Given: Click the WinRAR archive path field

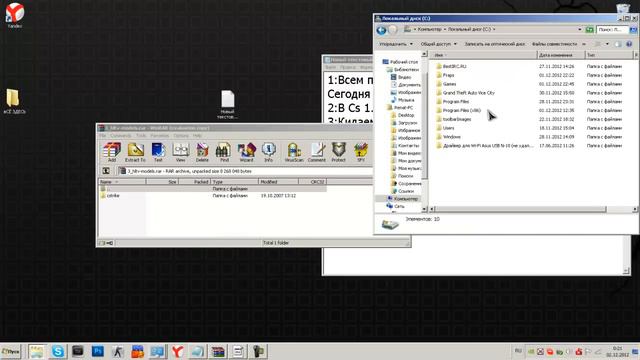Looking at the screenshot, I should [x=245, y=171].
